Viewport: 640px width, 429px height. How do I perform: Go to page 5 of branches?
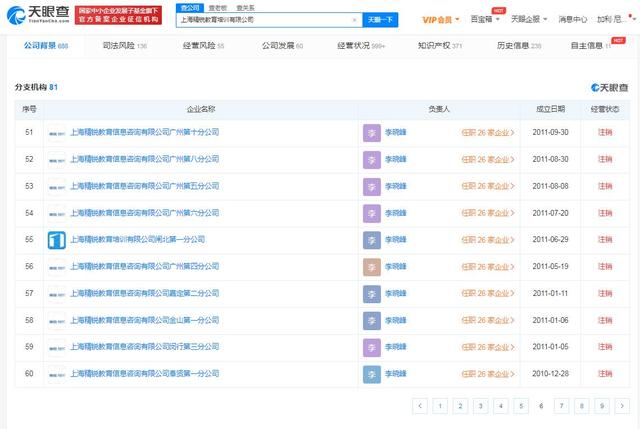click(x=521, y=406)
